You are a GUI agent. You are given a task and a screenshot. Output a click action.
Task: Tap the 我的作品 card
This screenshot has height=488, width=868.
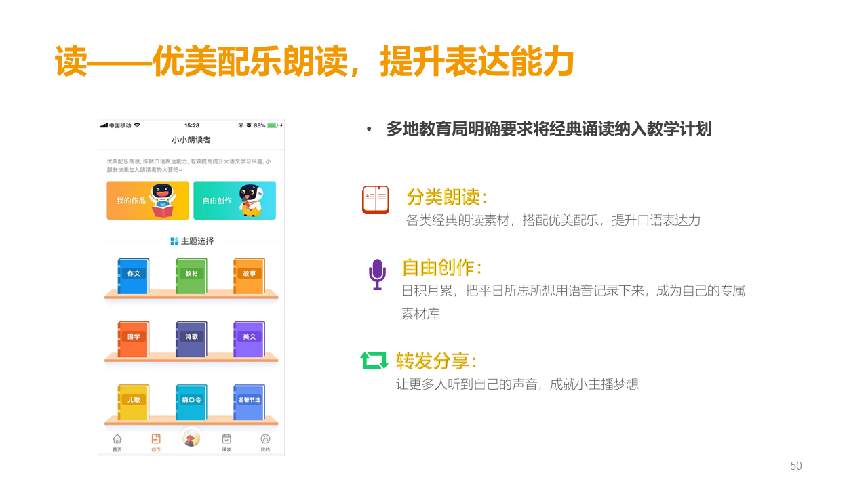coord(148,201)
